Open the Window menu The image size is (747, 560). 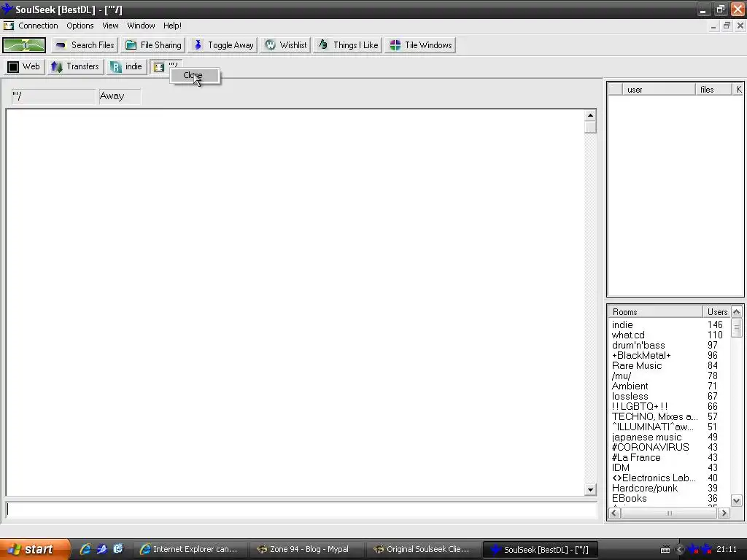click(141, 26)
